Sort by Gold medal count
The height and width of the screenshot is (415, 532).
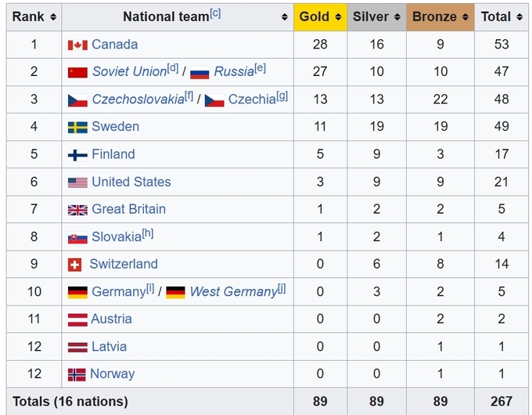338,16
